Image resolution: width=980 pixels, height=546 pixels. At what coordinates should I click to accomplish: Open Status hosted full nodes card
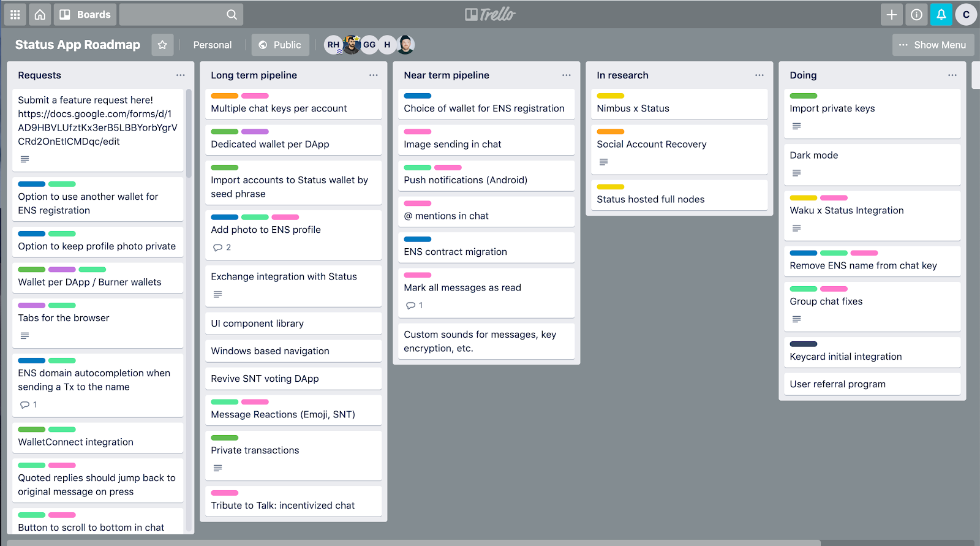[679, 195]
